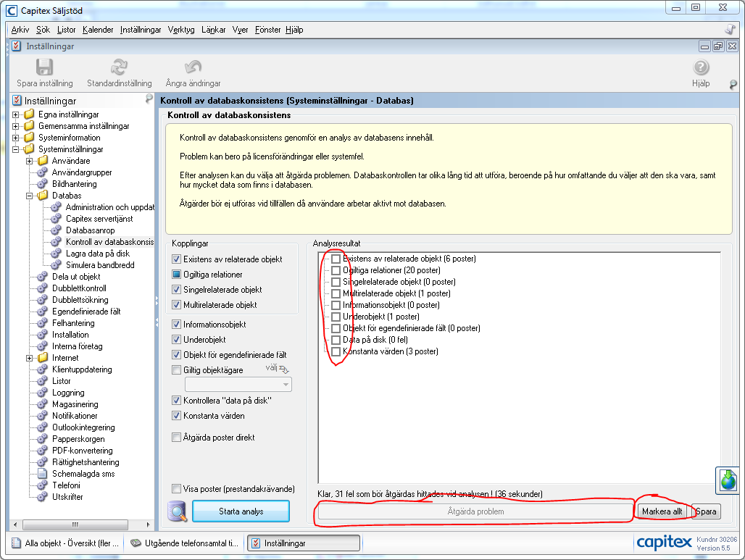Click the gear icon beside Simulera bandbredd
Viewport: 745px width, 560px height.
[56, 264]
